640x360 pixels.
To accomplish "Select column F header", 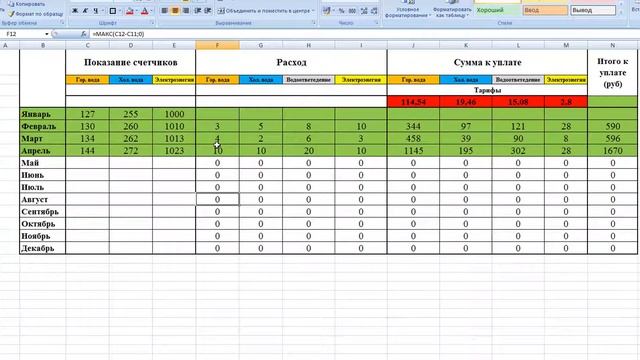I will coord(217,45).
